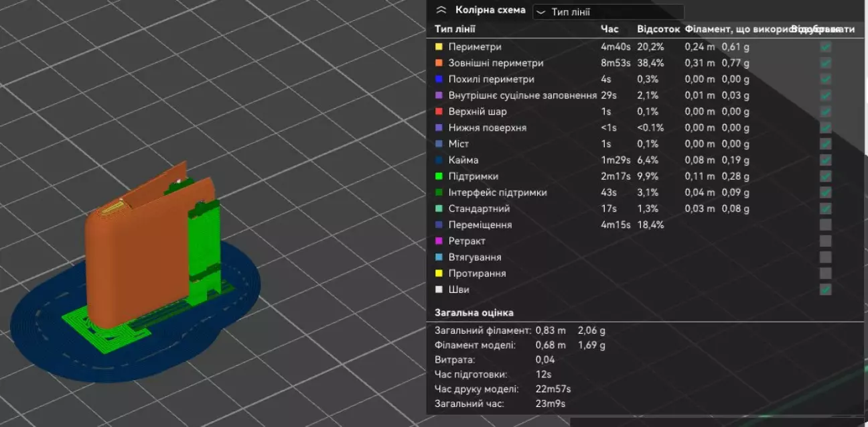Hide Периметри lines with its checkbox

[826, 47]
